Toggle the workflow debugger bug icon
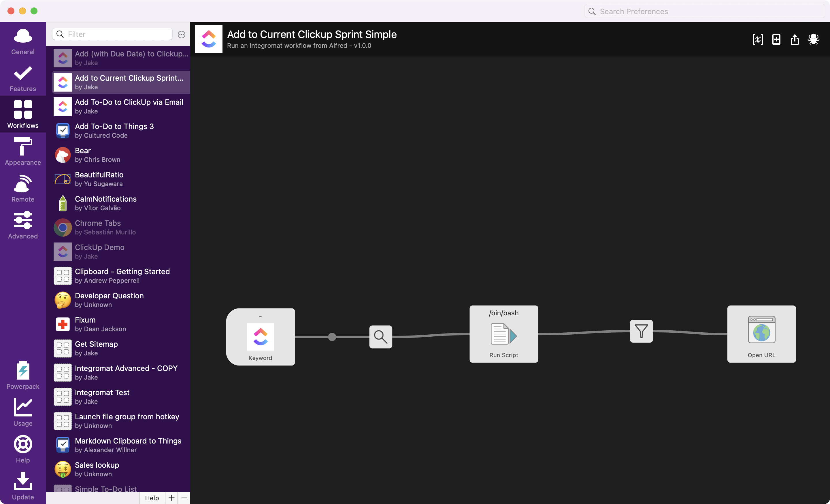The image size is (830, 504). point(814,39)
